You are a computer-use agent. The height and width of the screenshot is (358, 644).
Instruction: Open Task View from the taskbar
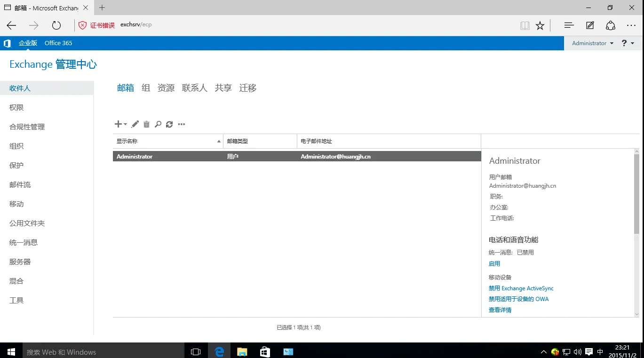coord(196,351)
